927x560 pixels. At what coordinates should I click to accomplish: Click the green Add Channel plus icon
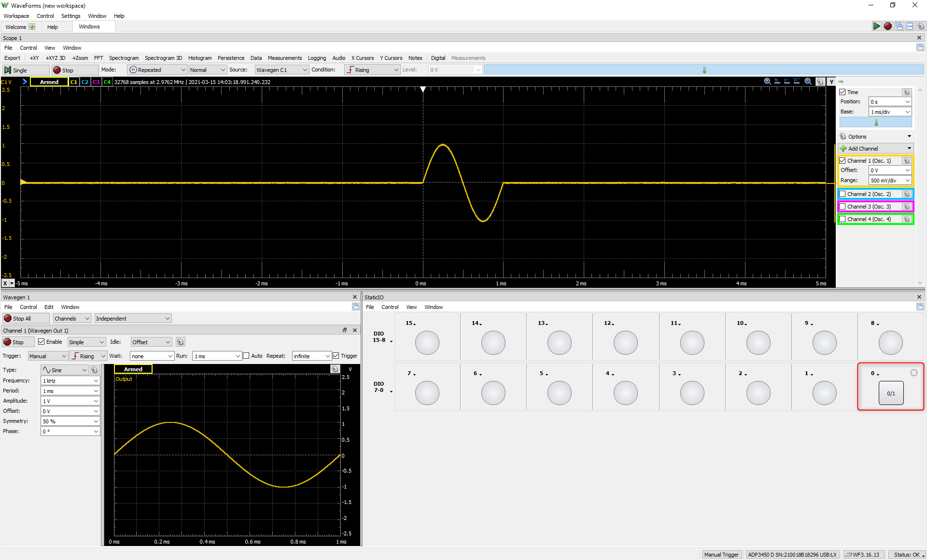click(x=843, y=149)
